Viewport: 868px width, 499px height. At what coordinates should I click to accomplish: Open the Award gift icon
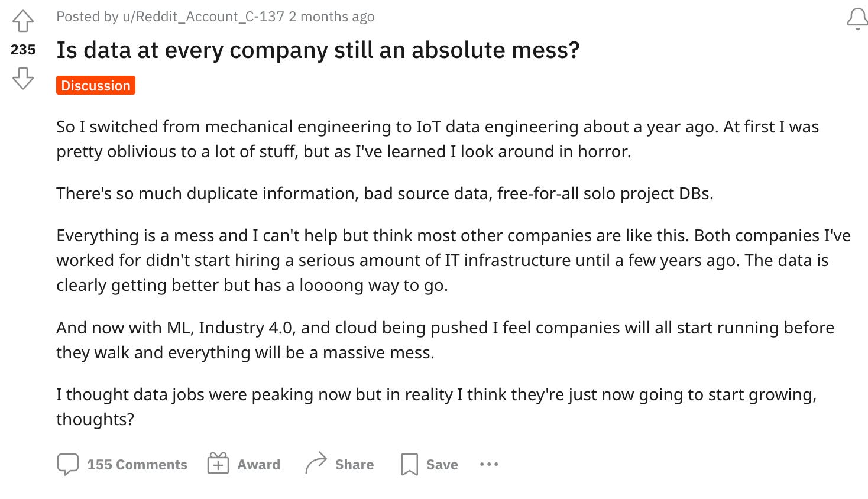[218, 464]
